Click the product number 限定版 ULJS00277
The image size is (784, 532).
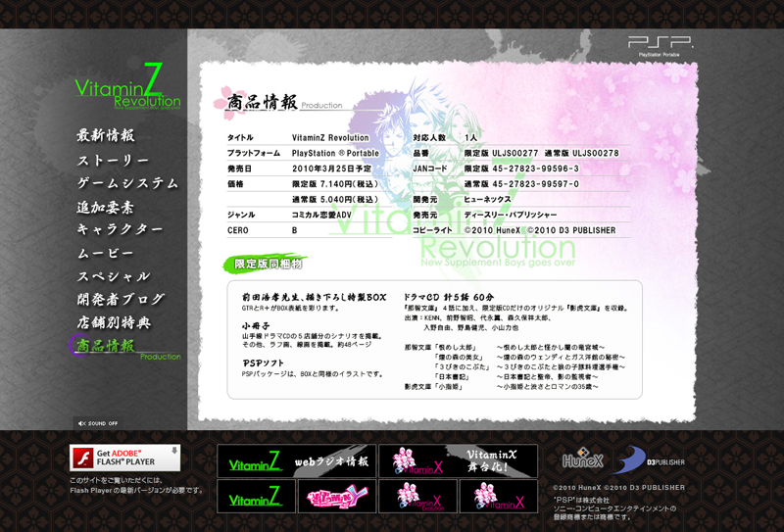[x=501, y=153]
